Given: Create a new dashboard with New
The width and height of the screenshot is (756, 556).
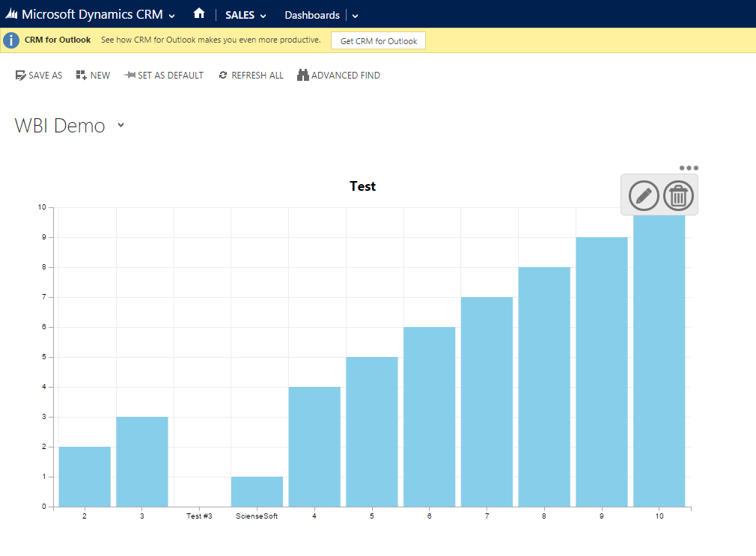Looking at the screenshot, I should [x=93, y=76].
